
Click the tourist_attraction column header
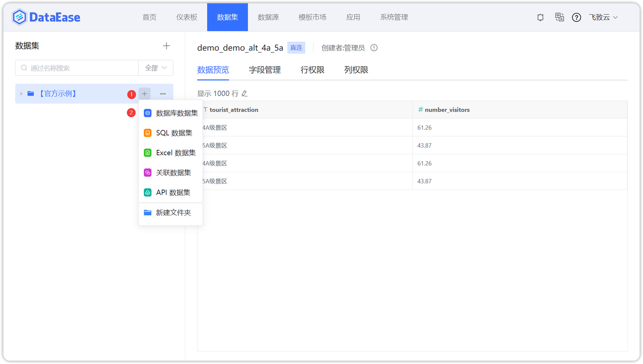[305, 109]
